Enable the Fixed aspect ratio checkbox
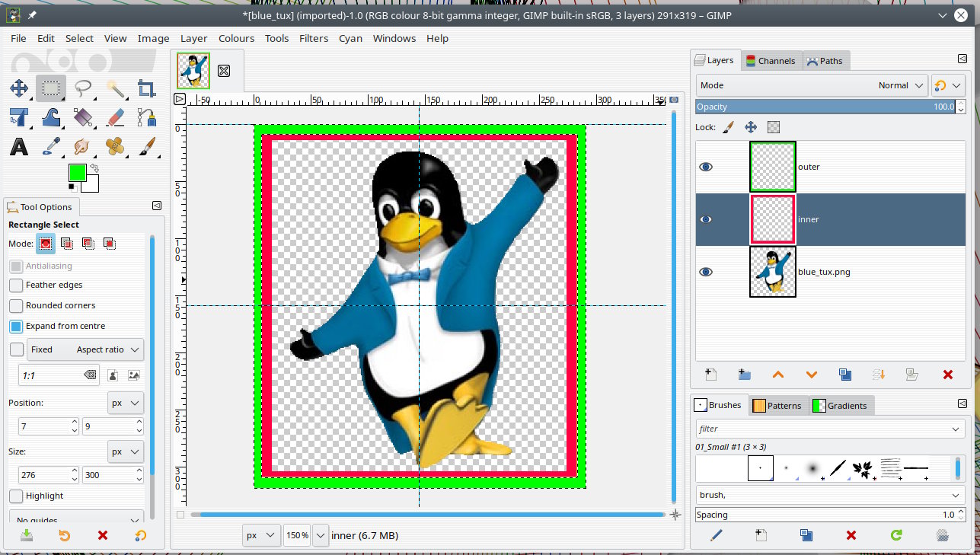This screenshot has width=980, height=555. 16,349
